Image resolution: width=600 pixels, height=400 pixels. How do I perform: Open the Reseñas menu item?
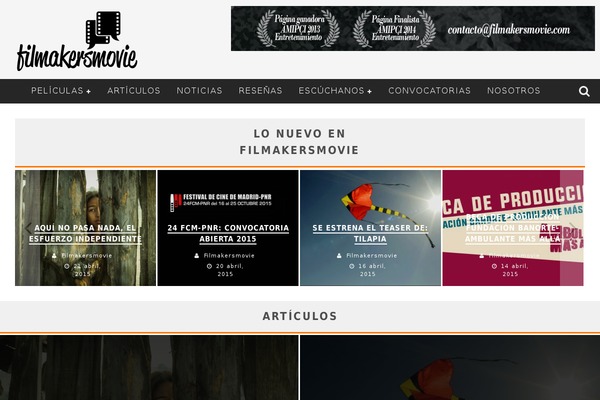260,91
